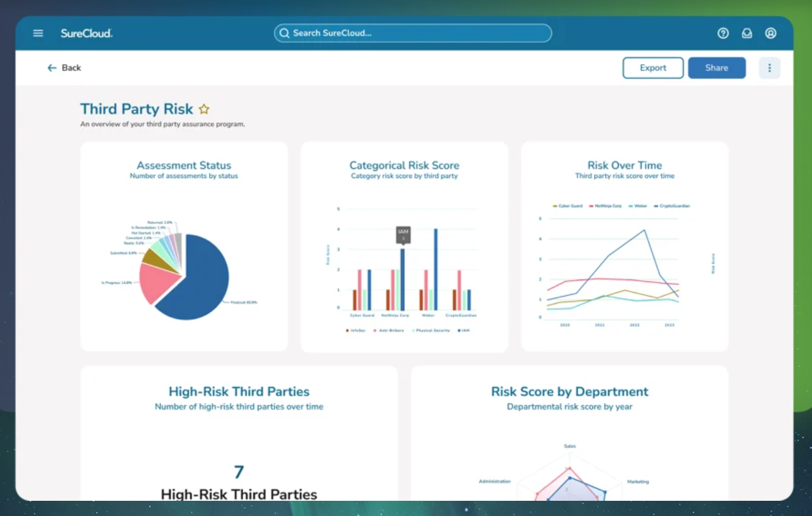Click inside the Search SureCloud field
This screenshot has width=812, height=516.
coord(412,33)
